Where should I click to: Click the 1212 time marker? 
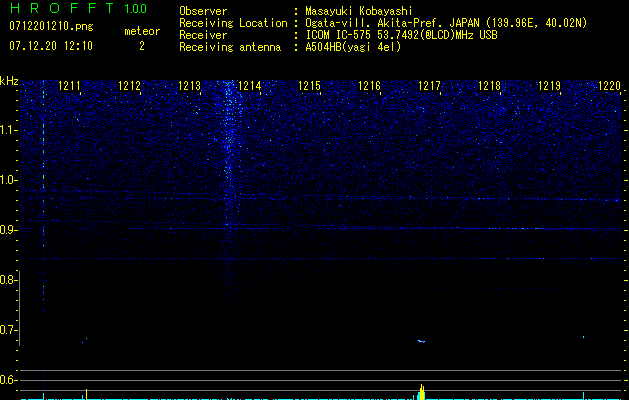tap(130, 86)
